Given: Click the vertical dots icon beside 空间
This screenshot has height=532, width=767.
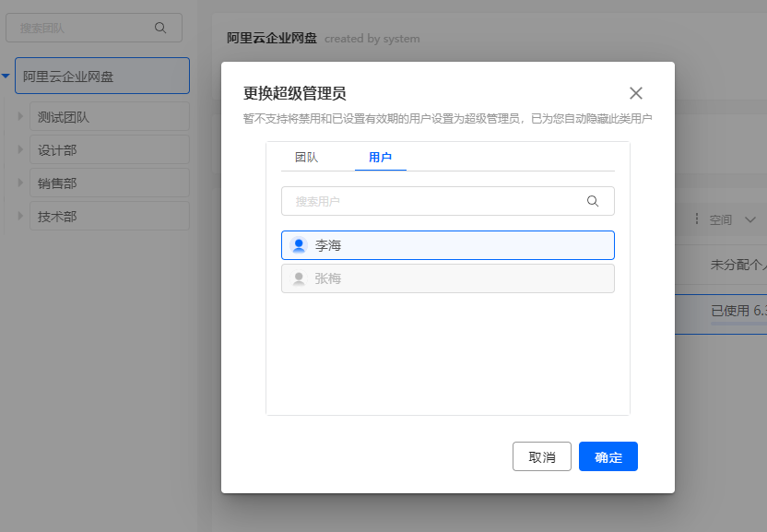Looking at the screenshot, I should tap(697, 219).
